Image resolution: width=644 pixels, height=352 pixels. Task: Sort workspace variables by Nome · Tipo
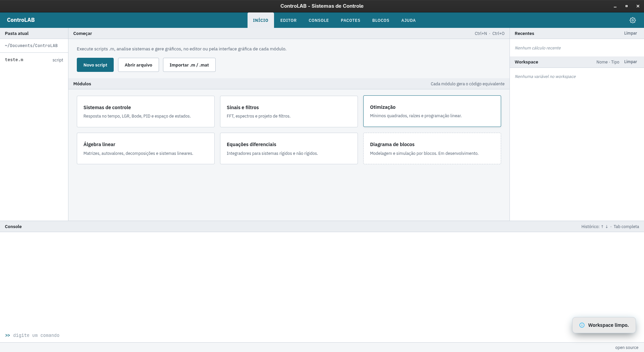tap(608, 62)
